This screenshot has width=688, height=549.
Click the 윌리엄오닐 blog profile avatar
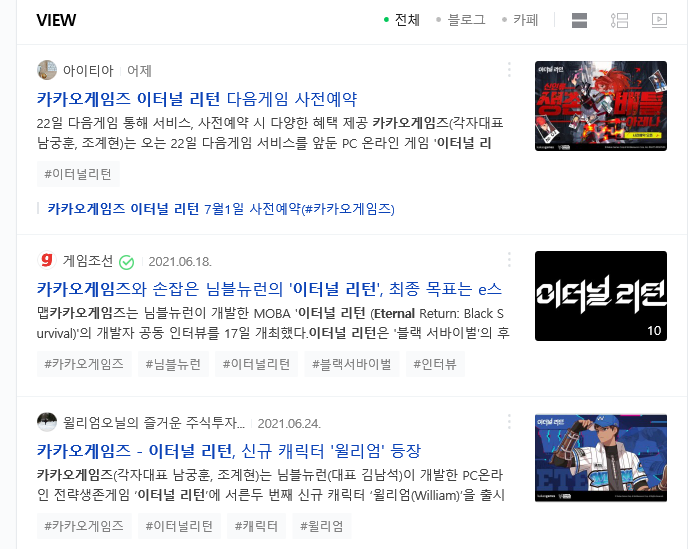pyautogui.click(x=47, y=422)
